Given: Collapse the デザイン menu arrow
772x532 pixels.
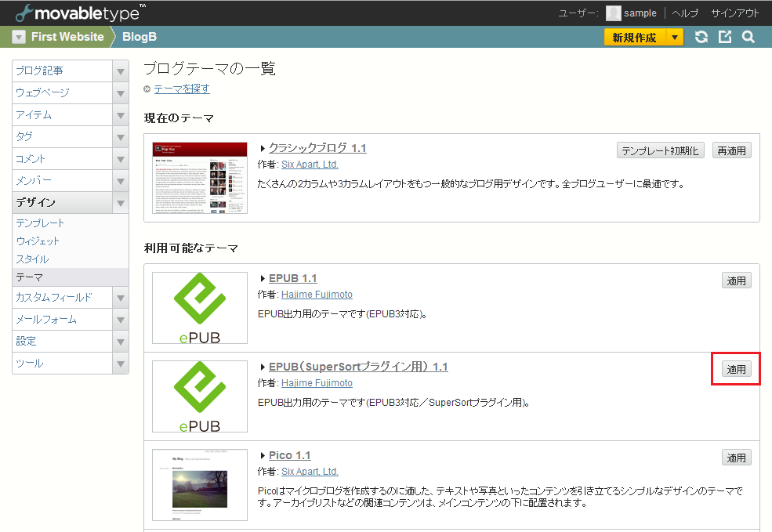Looking at the screenshot, I should click(x=121, y=203).
